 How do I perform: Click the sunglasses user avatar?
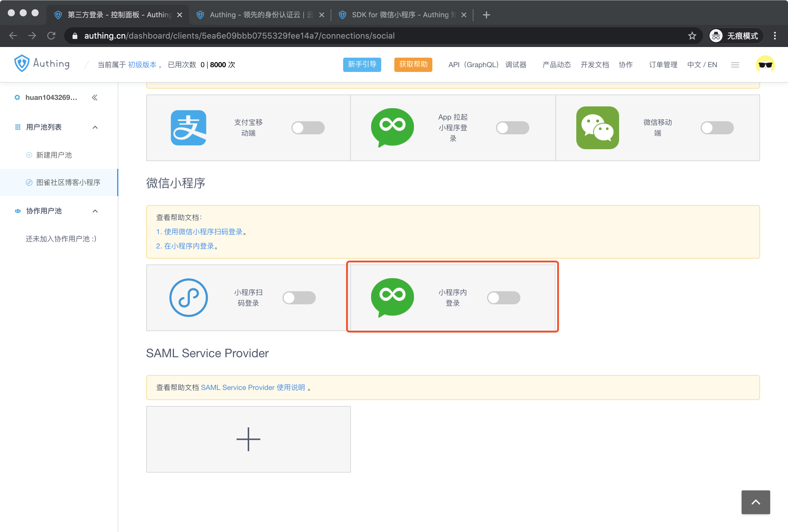765,64
